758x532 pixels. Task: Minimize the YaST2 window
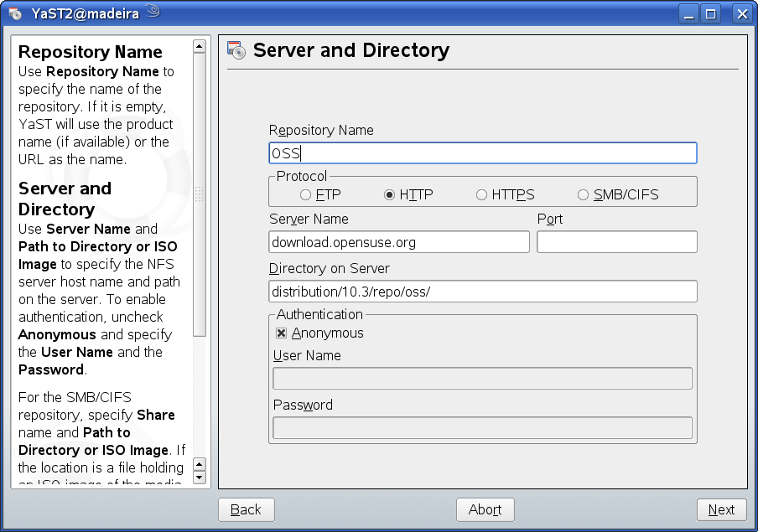[689, 13]
